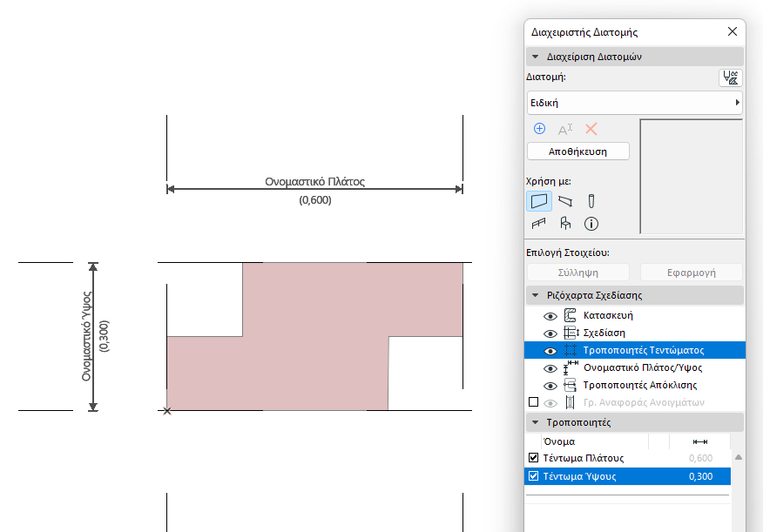This screenshot has width=763, height=532.
Task: Click the dimension column header icon
Action: click(x=699, y=441)
